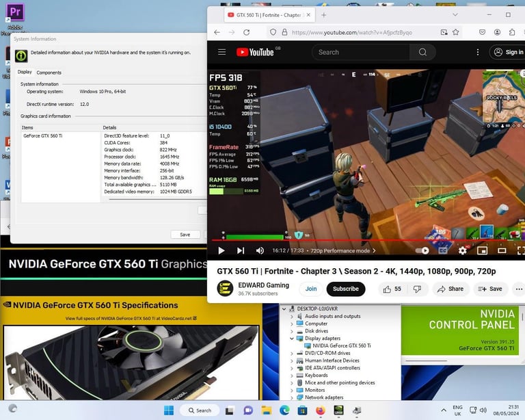
Task: Open View full specs at VideoCardz.net link
Action: pos(131,318)
